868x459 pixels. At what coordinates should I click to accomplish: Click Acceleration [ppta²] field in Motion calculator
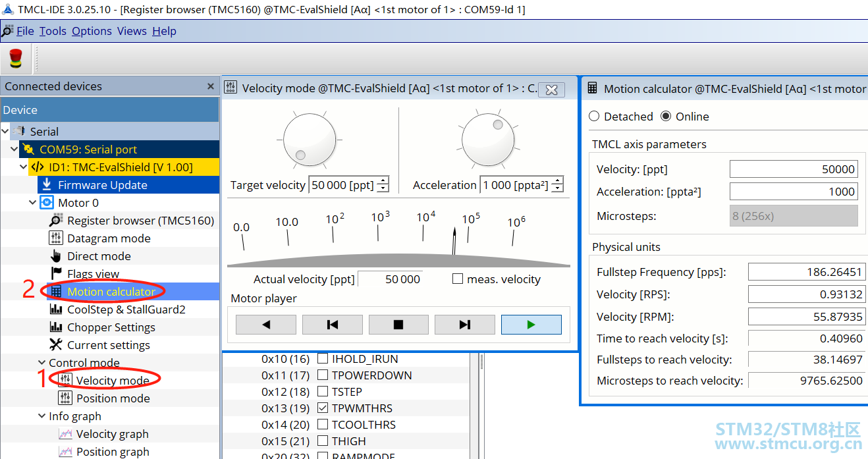pos(794,192)
